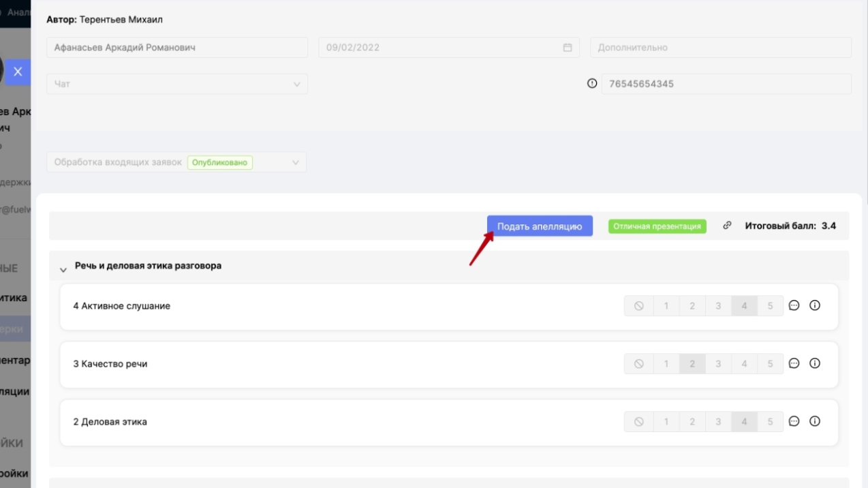
Task: Open info icon for Качество речи
Action: tap(814, 364)
